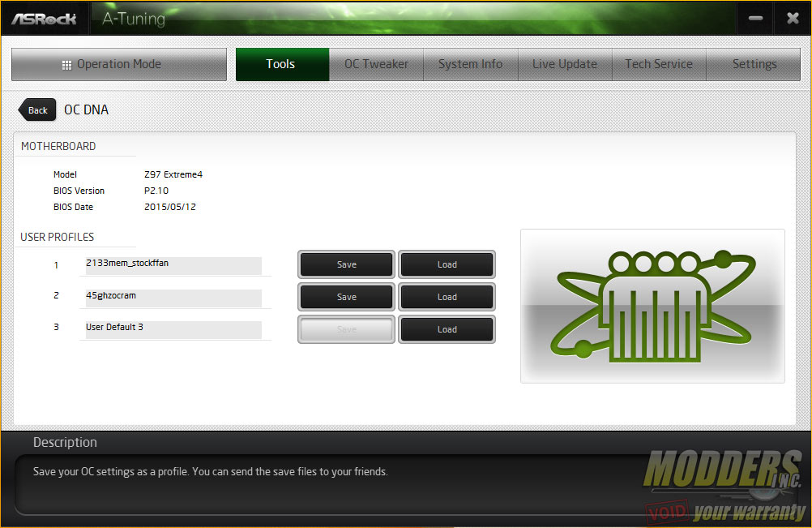Close the A-Tuning window

click(x=793, y=18)
